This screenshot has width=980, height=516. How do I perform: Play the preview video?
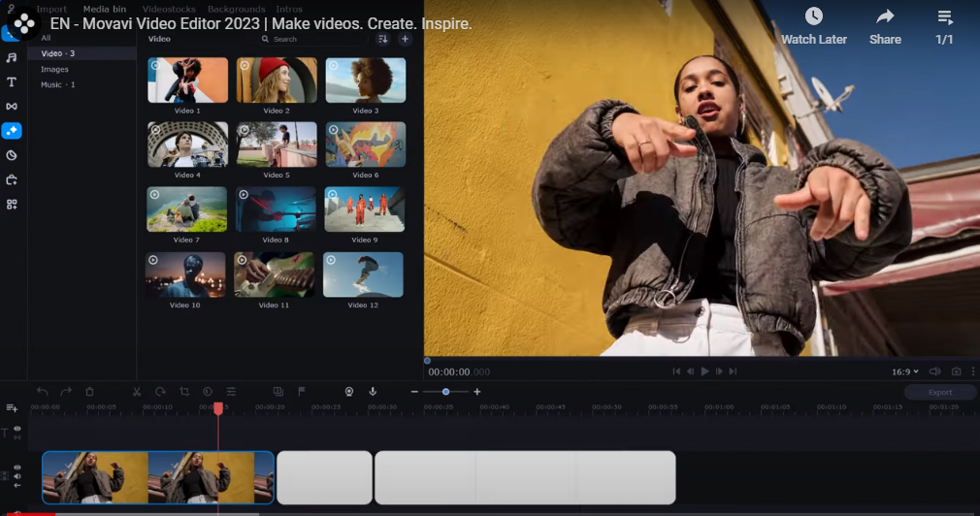click(x=705, y=371)
